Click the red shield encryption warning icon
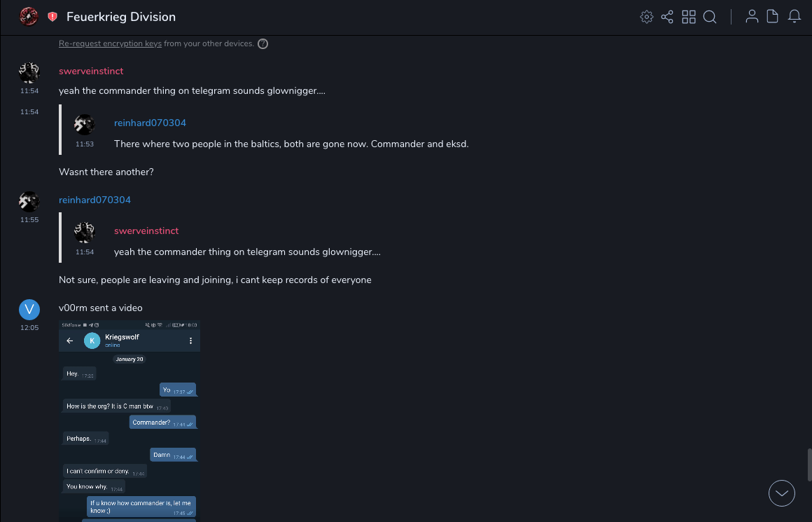Image resolution: width=812 pixels, height=522 pixels. click(x=52, y=17)
